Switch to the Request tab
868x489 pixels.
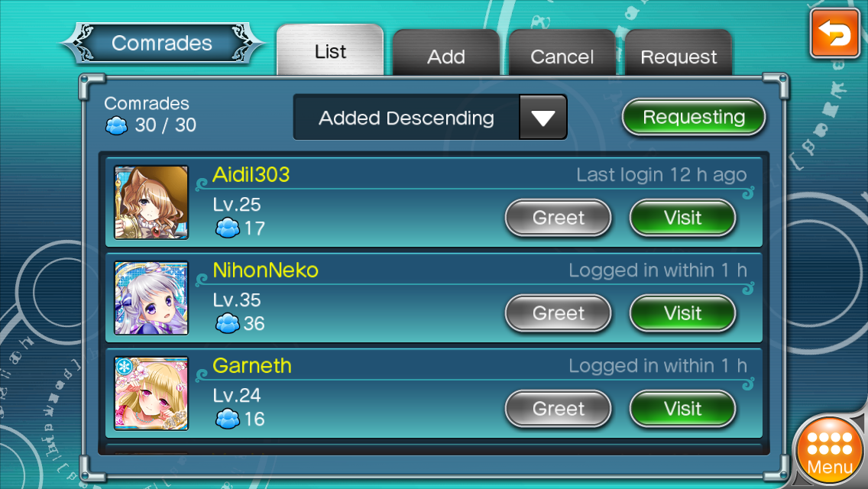(679, 54)
